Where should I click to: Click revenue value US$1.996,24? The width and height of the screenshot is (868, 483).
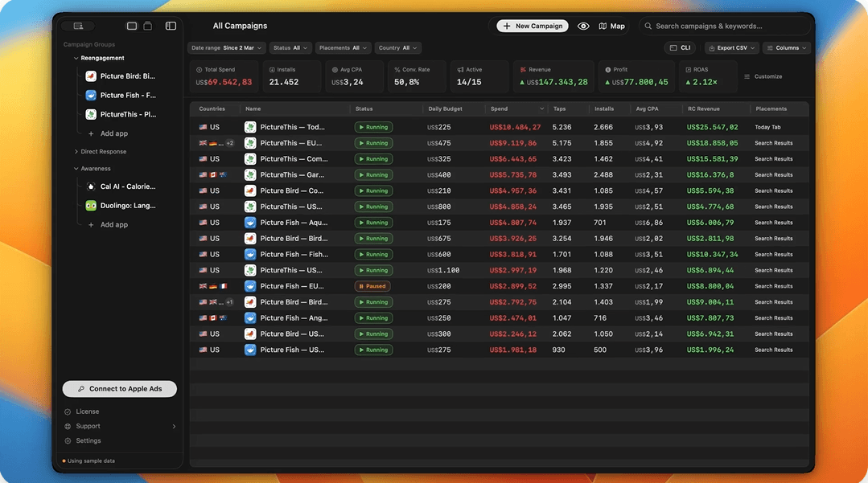710,350
